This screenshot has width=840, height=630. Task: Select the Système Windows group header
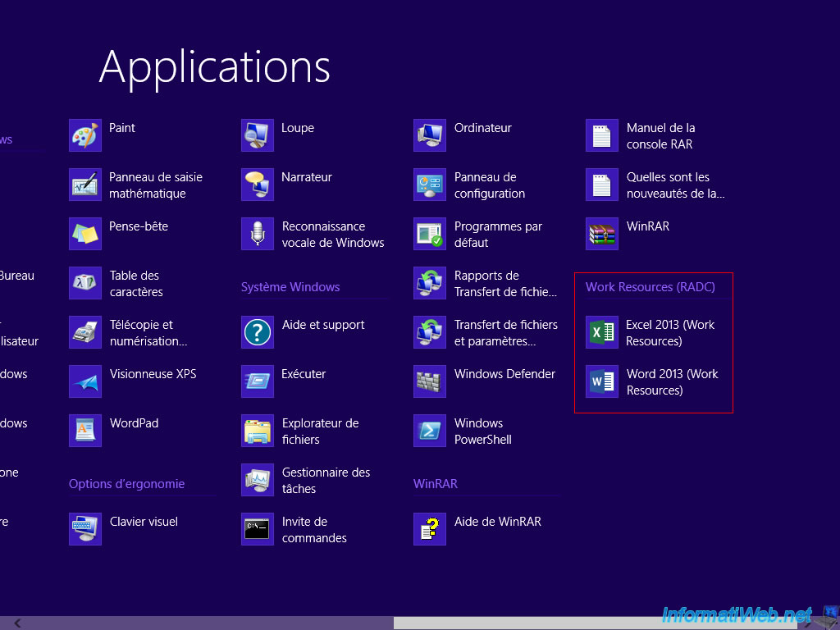pyautogui.click(x=290, y=287)
